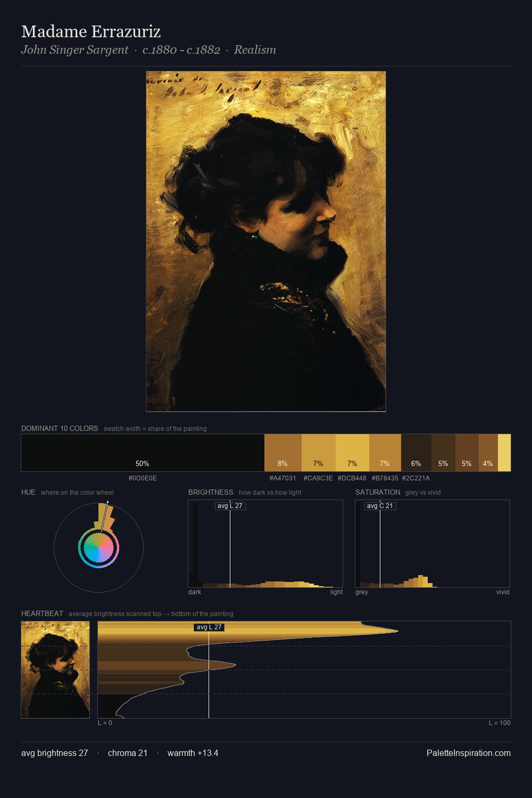Click the footer stat "chroma 21"
The image size is (532, 798).
[x=128, y=753]
